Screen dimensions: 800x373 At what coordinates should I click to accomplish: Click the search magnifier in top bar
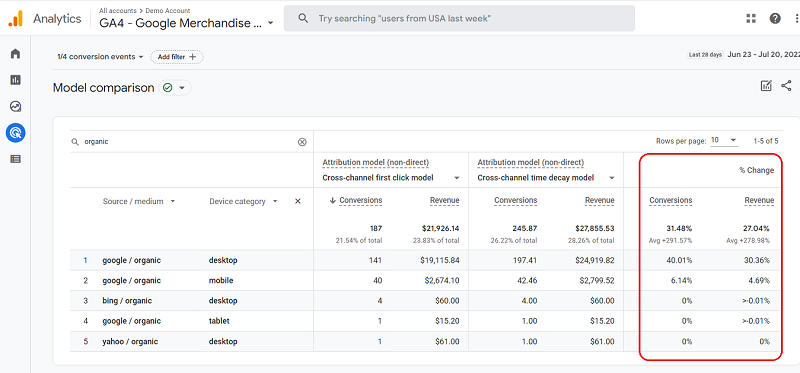(x=303, y=18)
